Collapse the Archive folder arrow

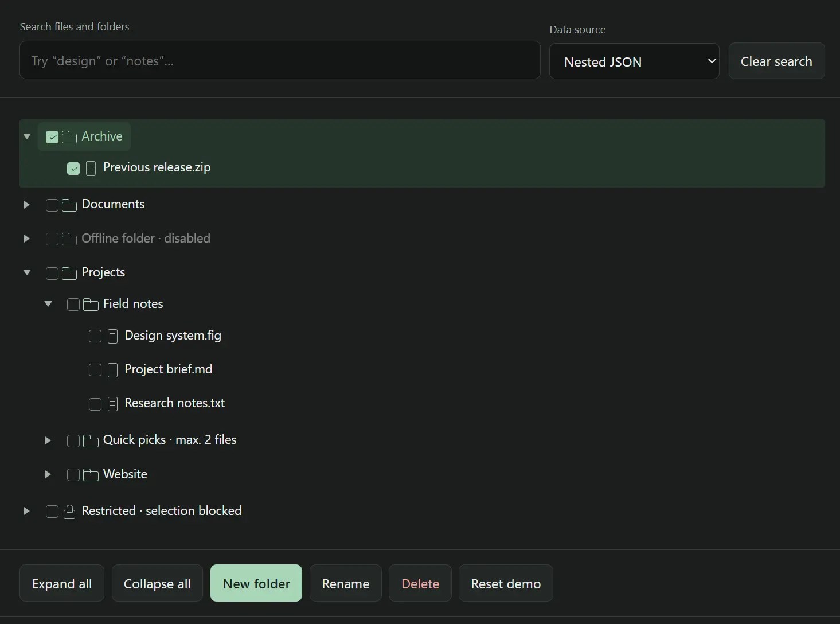click(27, 136)
